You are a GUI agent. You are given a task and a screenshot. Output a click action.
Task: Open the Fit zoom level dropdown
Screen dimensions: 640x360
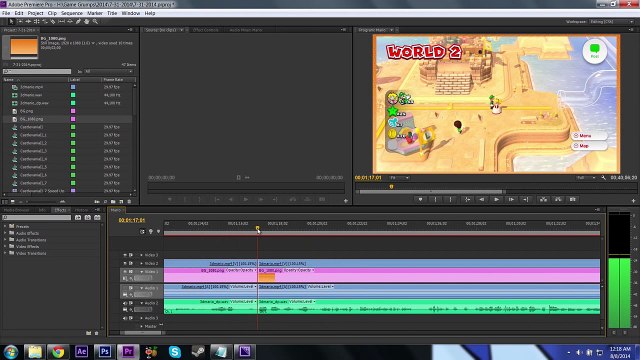(x=399, y=178)
